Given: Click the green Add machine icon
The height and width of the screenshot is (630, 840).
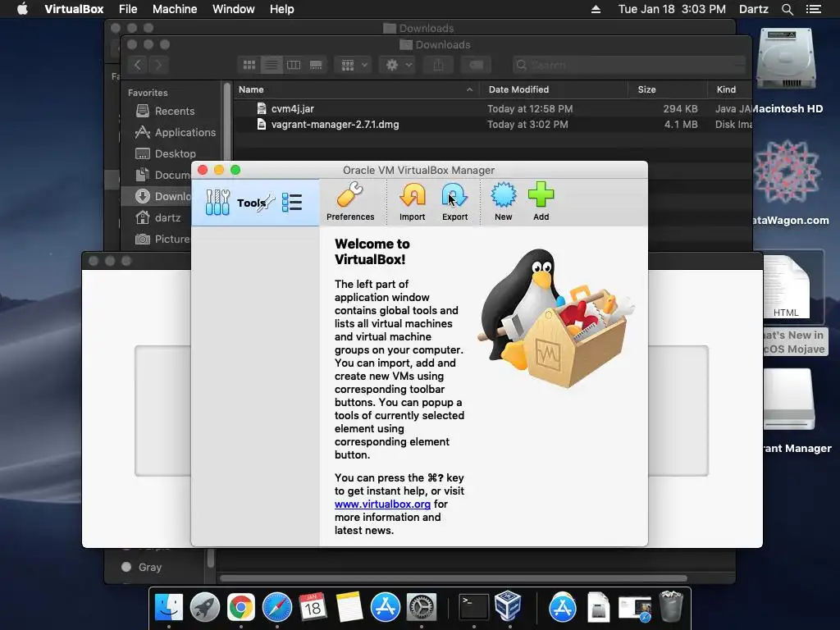Looking at the screenshot, I should click(541, 195).
